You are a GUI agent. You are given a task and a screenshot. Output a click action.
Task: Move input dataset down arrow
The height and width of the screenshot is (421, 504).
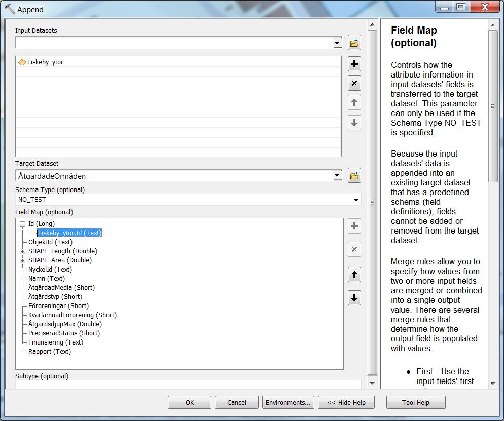point(354,123)
